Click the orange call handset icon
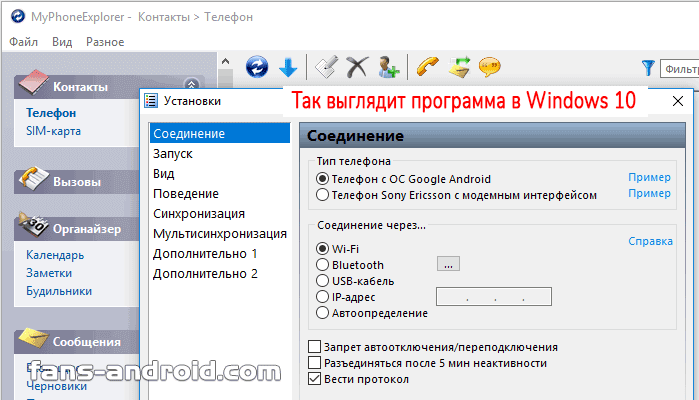Screen dimensions: 699x400 coord(428,67)
